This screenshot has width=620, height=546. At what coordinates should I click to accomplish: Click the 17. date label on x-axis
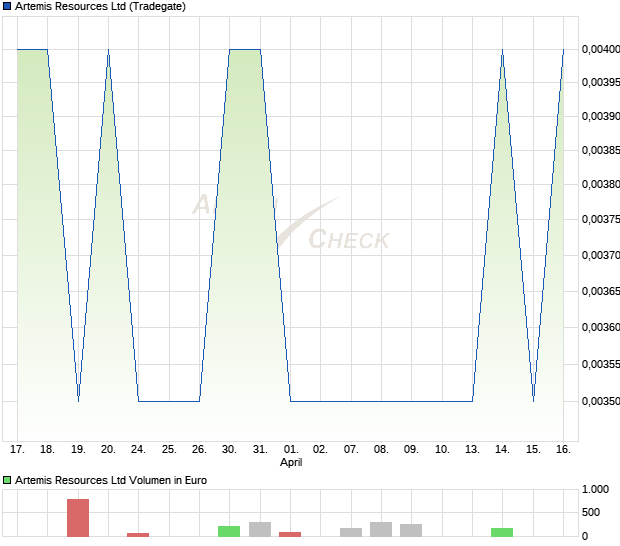(x=17, y=449)
